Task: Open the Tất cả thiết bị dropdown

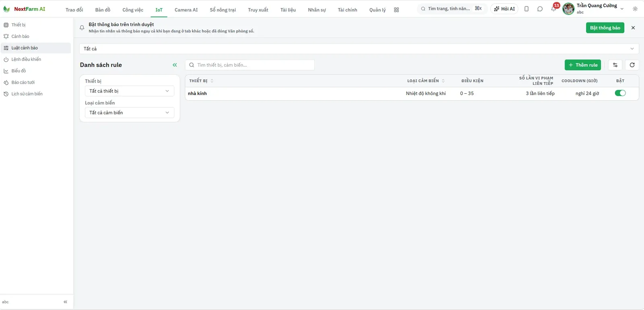Action: click(x=130, y=91)
